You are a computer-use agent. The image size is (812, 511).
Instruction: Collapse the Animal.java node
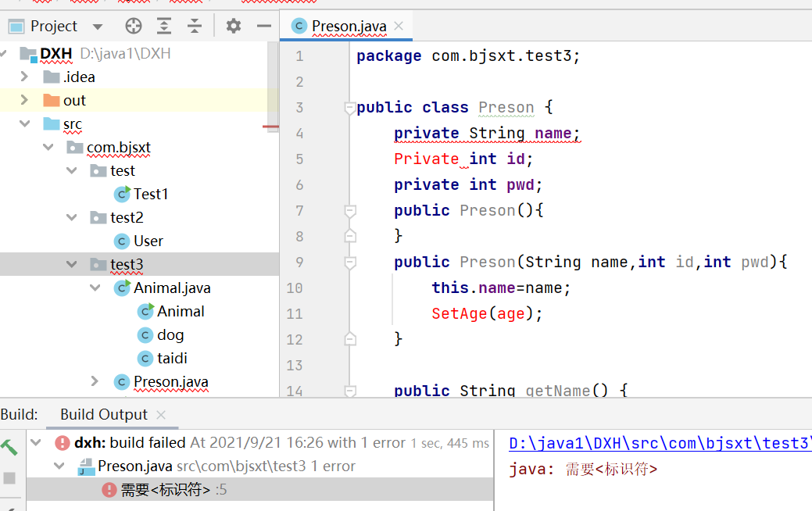click(x=95, y=288)
